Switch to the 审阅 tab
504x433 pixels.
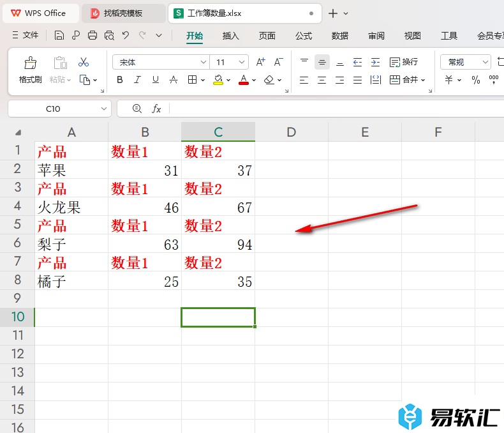pyautogui.click(x=376, y=36)
